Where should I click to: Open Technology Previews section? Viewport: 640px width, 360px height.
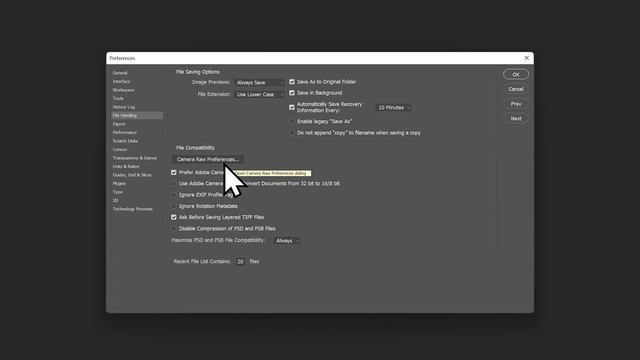click(x=133, y=209)
